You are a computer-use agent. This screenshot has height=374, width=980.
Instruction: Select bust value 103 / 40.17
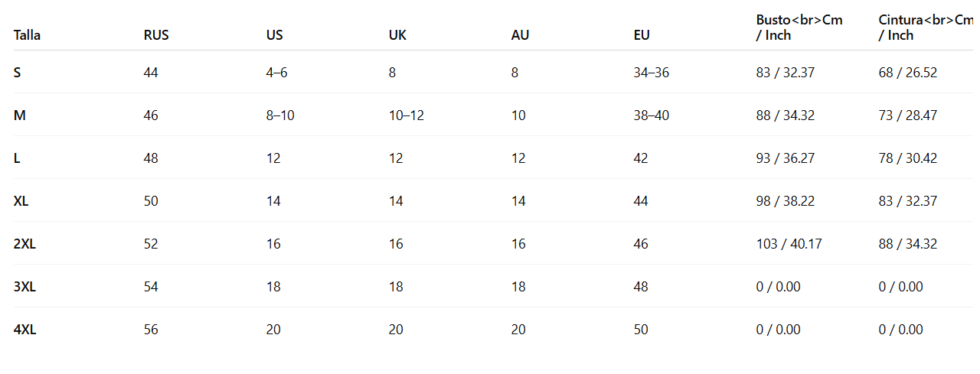coord(789,244)
